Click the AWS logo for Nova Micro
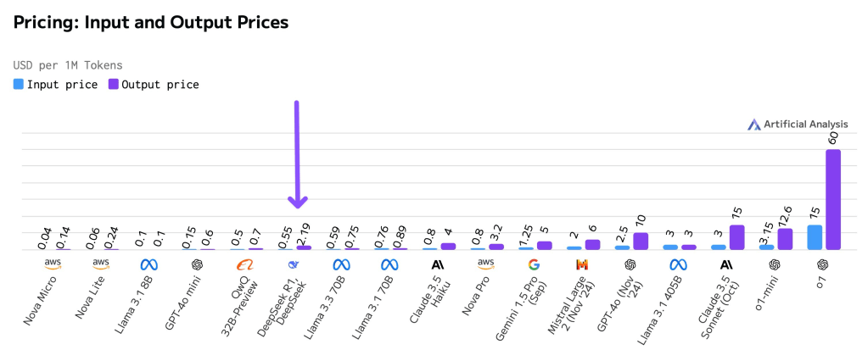The width and height of the screenshot is (868, 361). coord(53,264)
